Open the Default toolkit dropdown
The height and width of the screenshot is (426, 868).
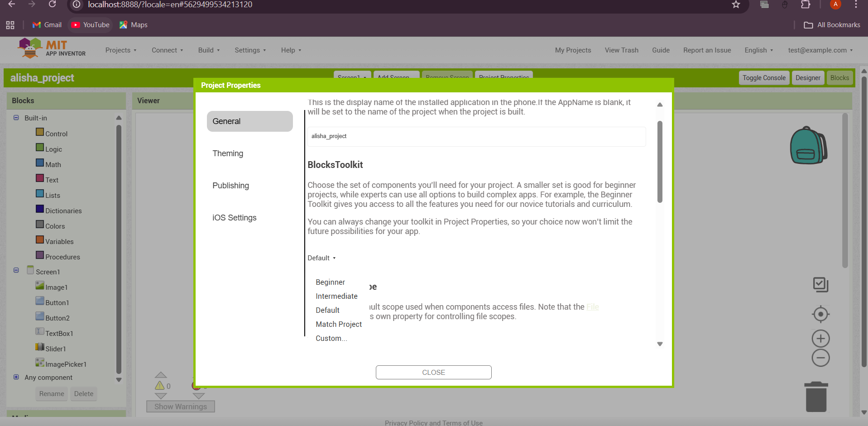click(321, 258)
